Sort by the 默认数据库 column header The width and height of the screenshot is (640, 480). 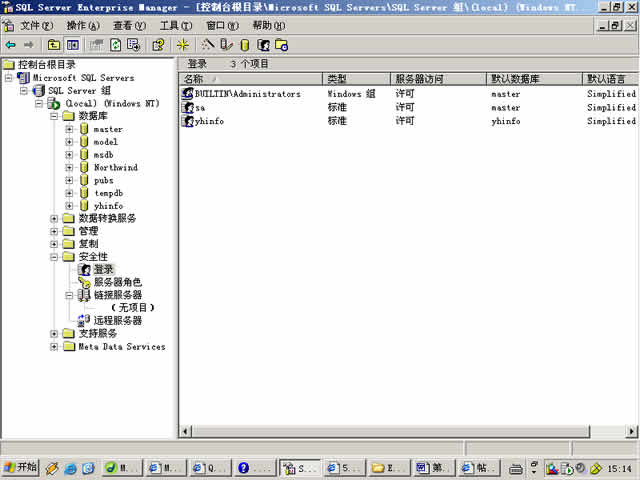[x=534, y=79]
